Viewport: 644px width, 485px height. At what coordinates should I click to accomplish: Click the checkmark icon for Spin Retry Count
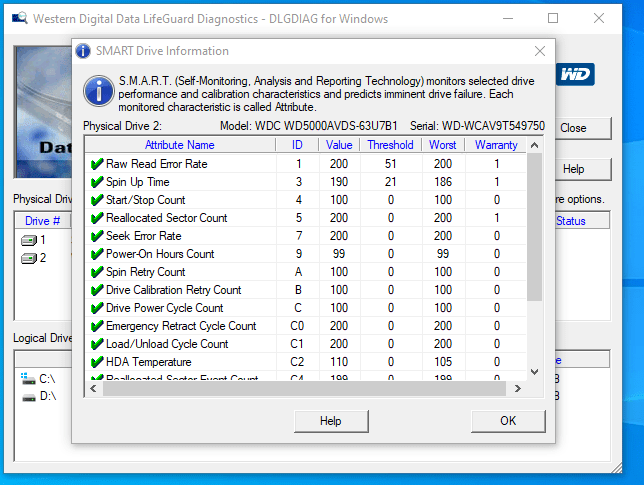point(97,272)
